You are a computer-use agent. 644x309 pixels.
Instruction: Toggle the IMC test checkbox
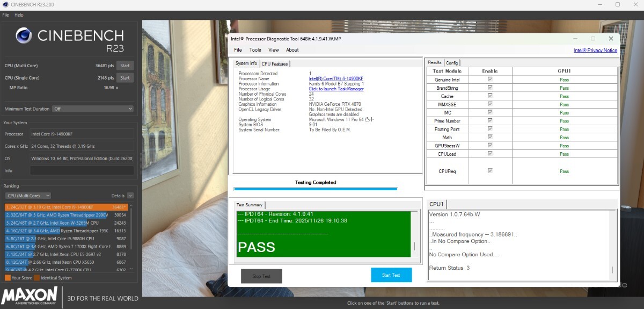point(489,112)
